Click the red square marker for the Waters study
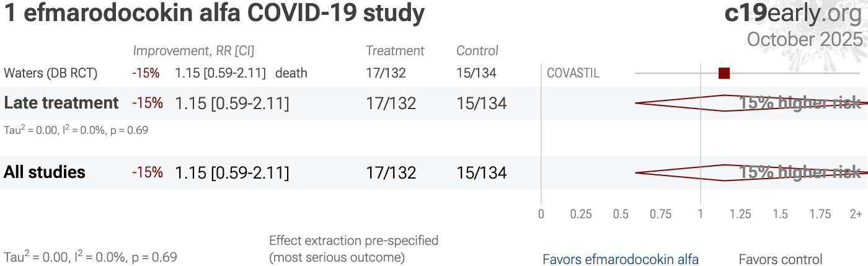 724,73
